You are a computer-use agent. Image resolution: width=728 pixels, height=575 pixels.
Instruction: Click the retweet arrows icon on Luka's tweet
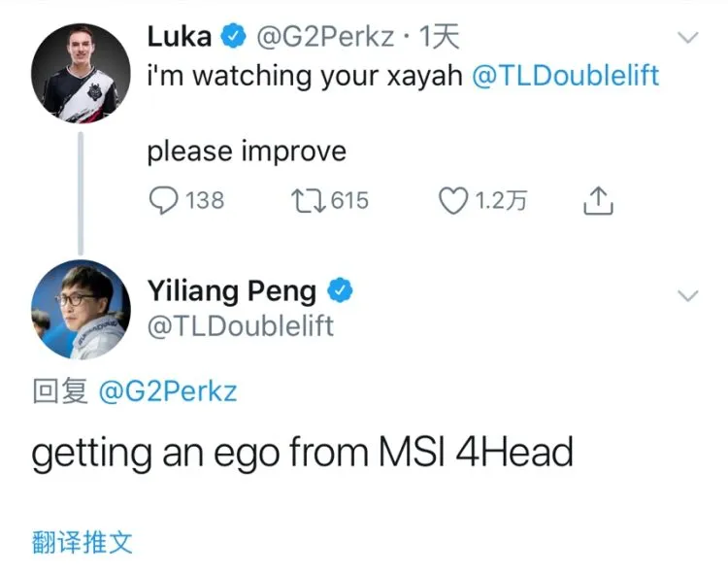(309, 201)
